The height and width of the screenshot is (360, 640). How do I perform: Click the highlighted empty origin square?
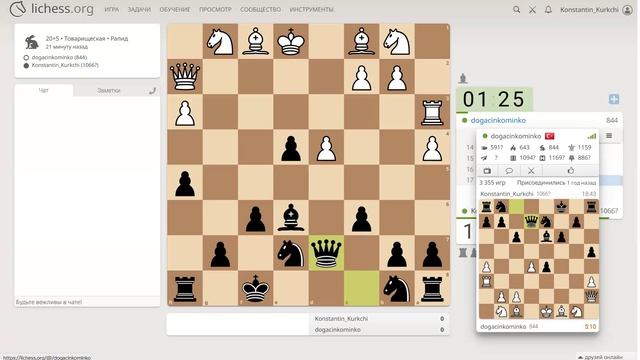(361, 288)
